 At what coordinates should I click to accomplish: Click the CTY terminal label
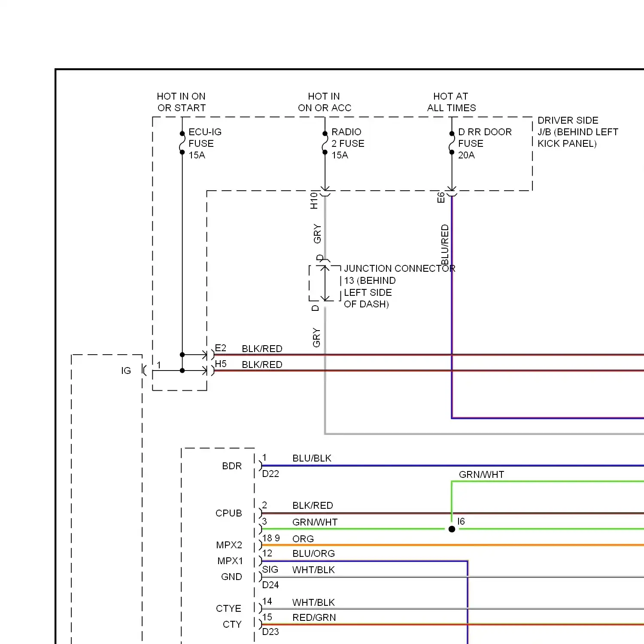[232, 624]
